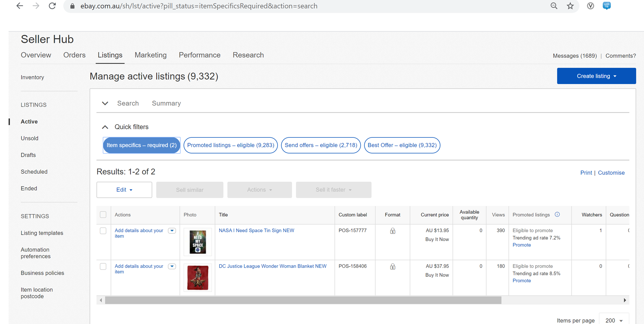This screenshot has height=324, width=644.
Task: Click format lock icon for Wonder Woman blanket
Action: tap(392, 267)
